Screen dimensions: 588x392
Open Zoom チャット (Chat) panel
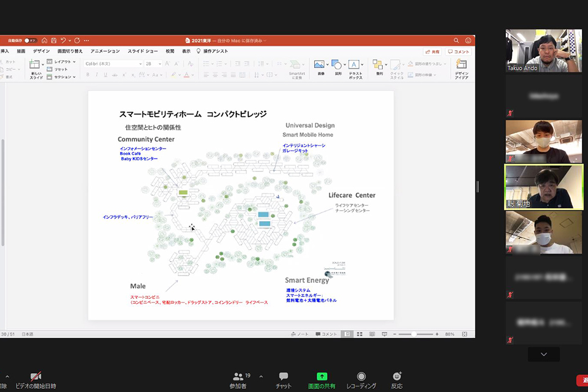[x=284, y=380]
